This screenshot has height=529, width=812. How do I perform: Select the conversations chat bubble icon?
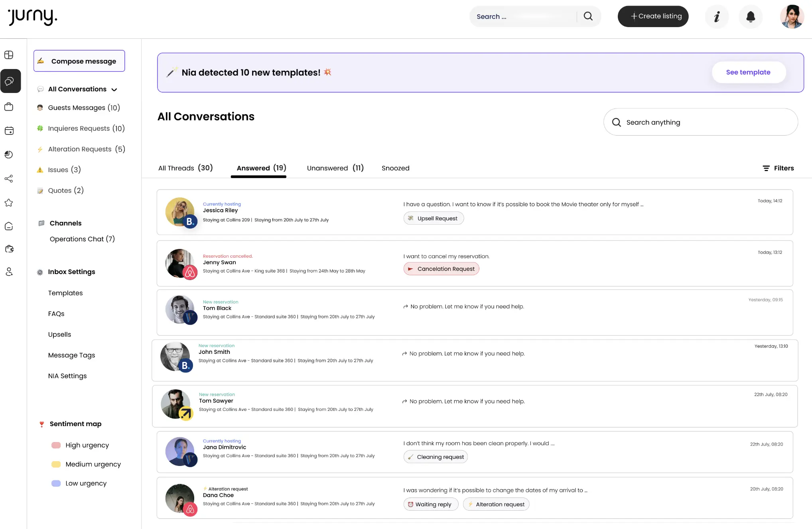pyautogui.click(x=9, y=81)
